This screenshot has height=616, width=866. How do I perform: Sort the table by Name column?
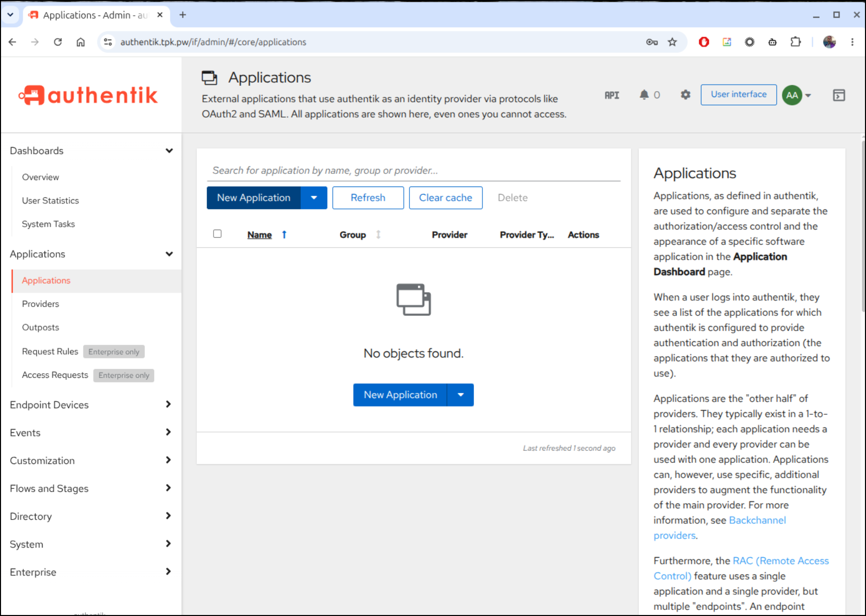(260, 235)
